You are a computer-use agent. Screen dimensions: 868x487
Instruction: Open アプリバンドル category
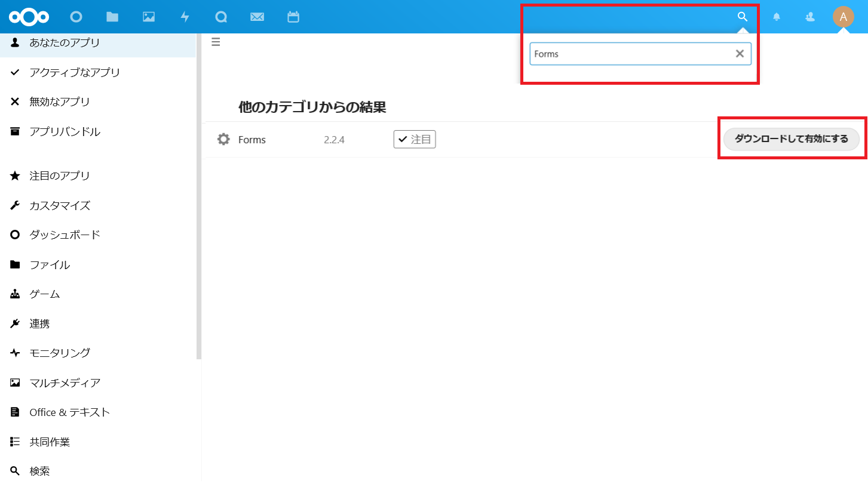pos(98,131)
